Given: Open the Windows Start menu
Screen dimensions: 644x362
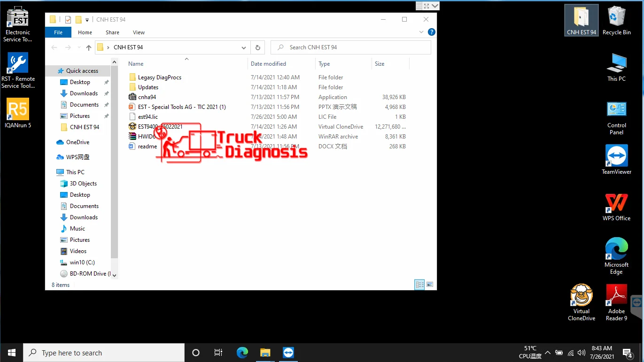Looking at the screenshot, I should tap(11, 353).
